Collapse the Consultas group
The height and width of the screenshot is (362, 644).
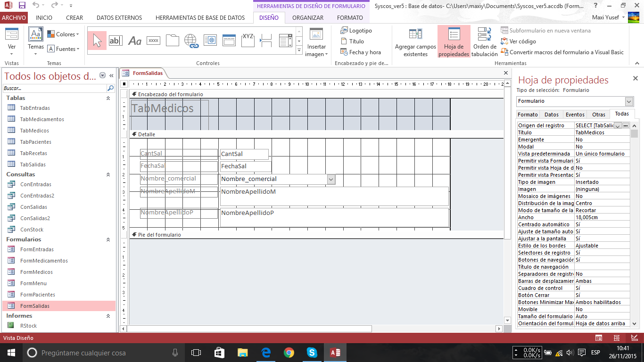pos(108,174)
